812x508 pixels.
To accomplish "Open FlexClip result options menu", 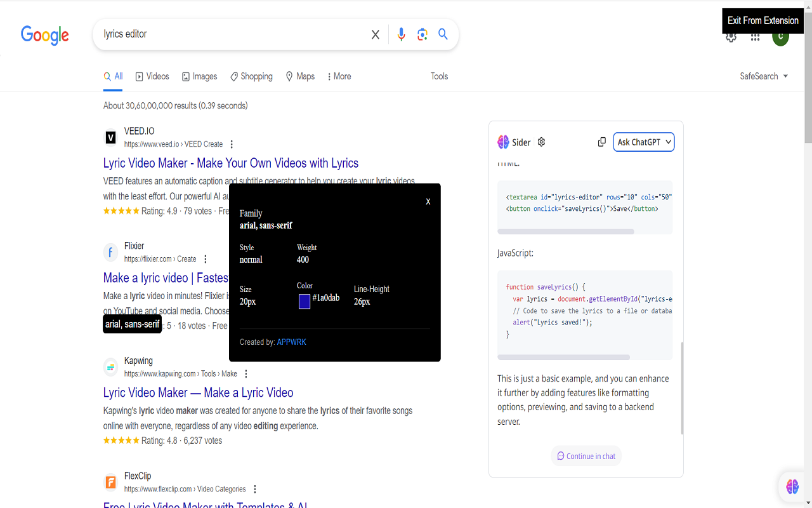I will 255,489.
